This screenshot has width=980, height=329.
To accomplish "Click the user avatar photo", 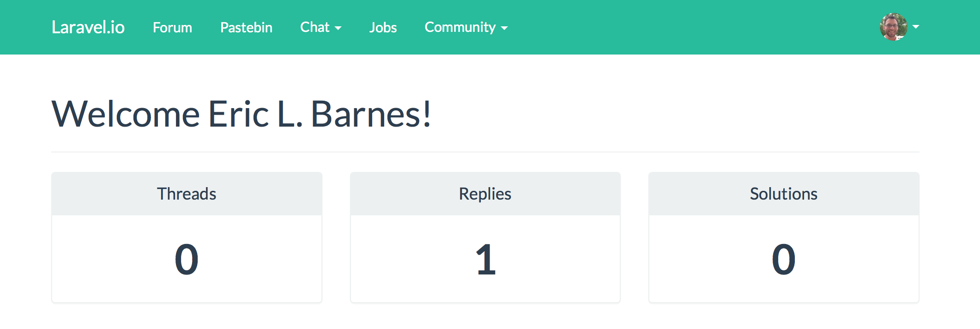I will pos(894,27).
